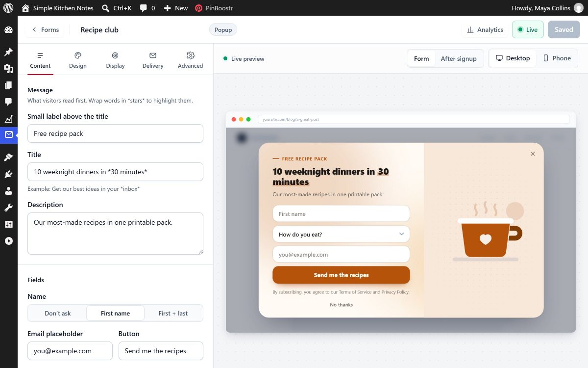
Task: Click the popup headline 10 weeknight dinners
Action: pos(331,177)
